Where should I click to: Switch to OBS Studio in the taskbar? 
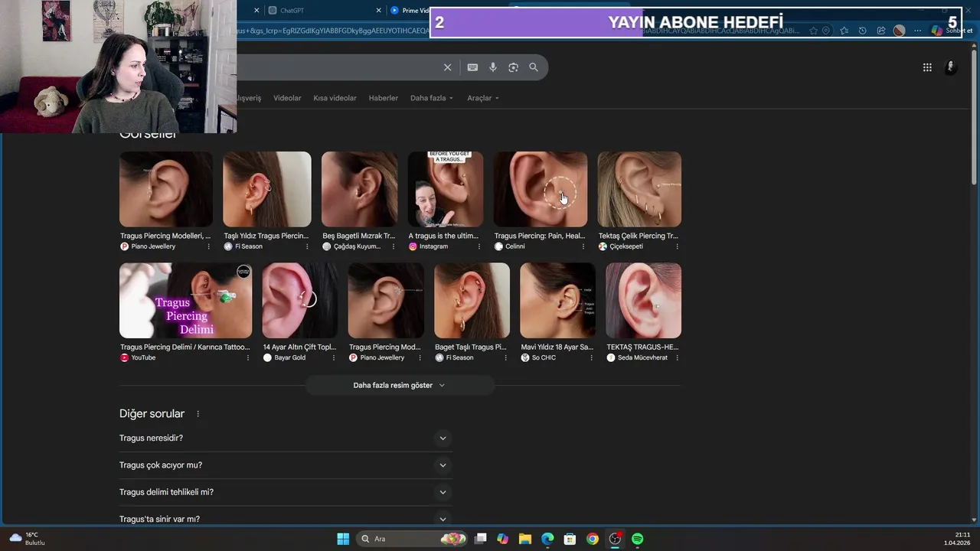615,539
